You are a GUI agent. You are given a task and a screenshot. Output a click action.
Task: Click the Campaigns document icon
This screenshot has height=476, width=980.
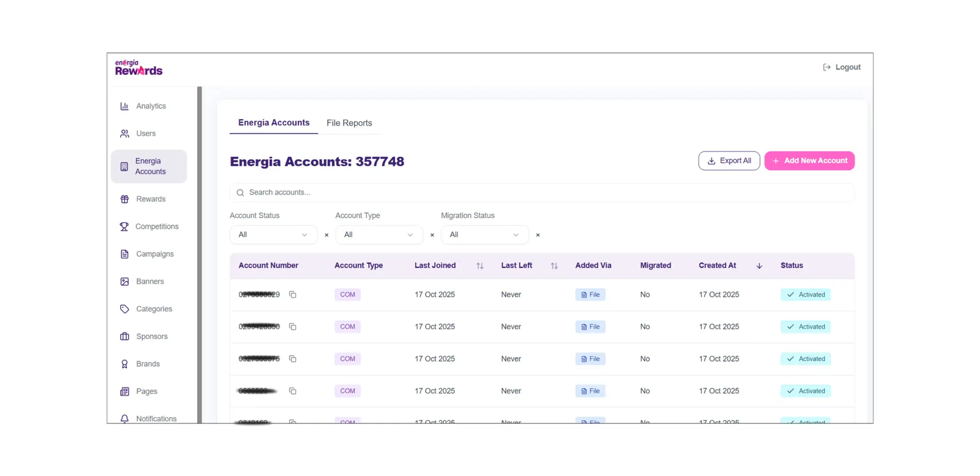click(x=124, y=254)
